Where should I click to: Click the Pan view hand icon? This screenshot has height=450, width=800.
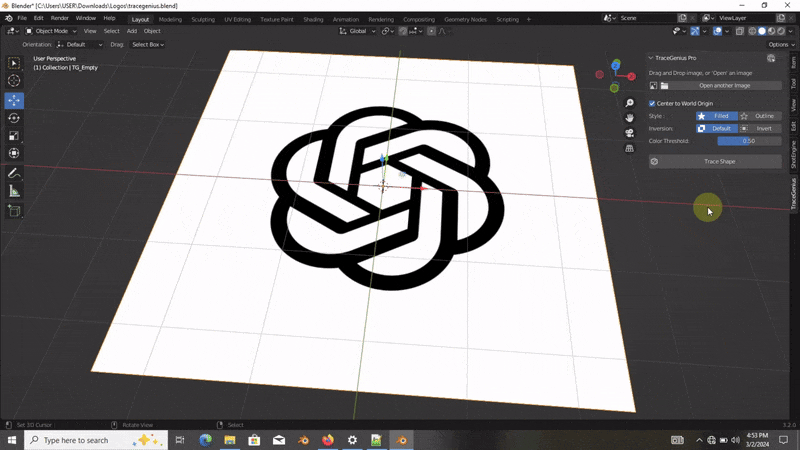tap(629, 118)
